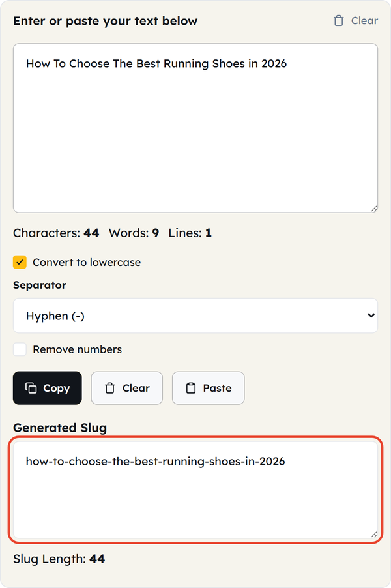
Task: Click inside the text input area
Action: (195, 128)
